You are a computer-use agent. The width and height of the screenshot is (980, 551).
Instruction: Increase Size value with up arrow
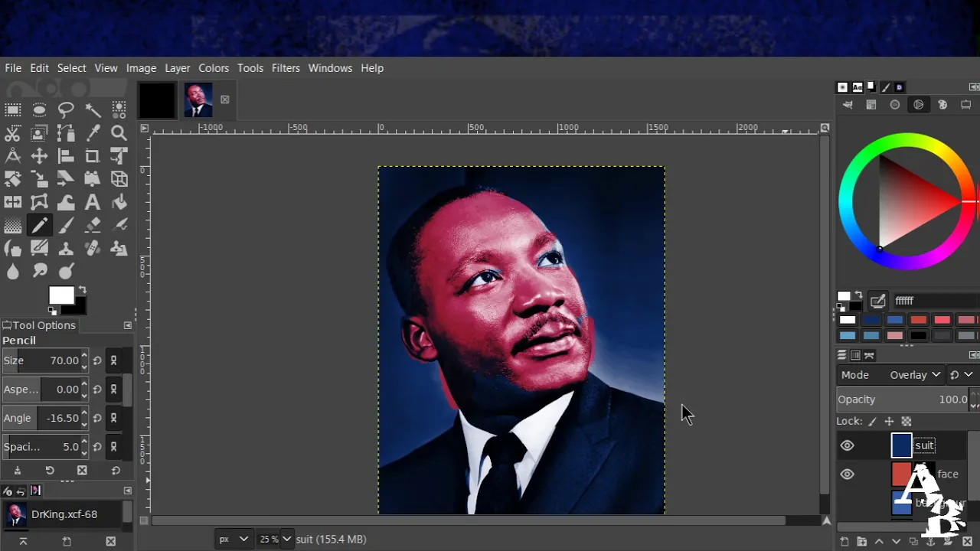[x=84, y=356]
